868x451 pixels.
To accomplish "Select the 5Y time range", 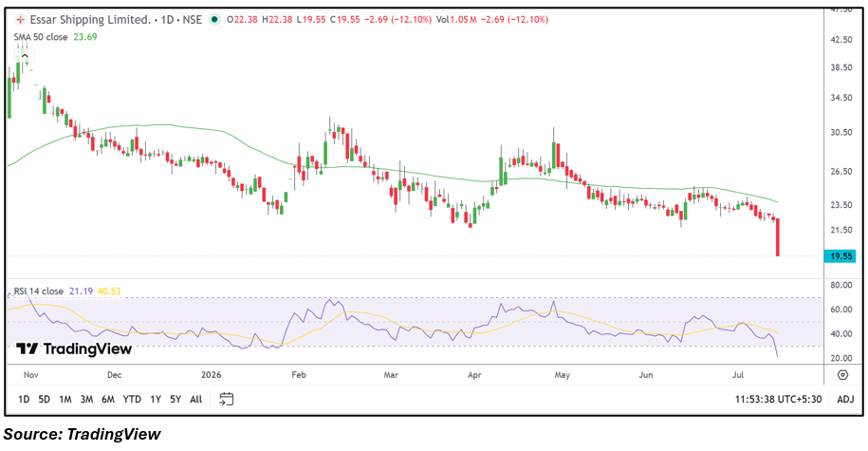I will click(175, 399).
